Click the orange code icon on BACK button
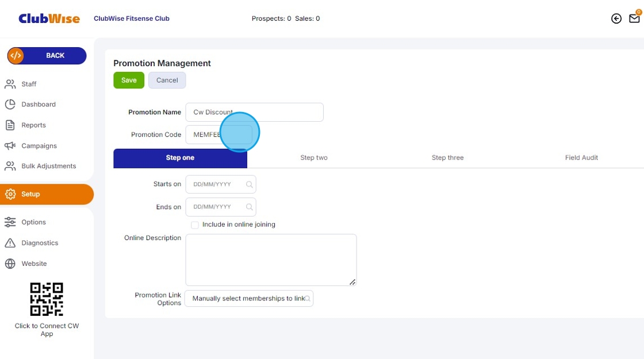 (16, 56)
